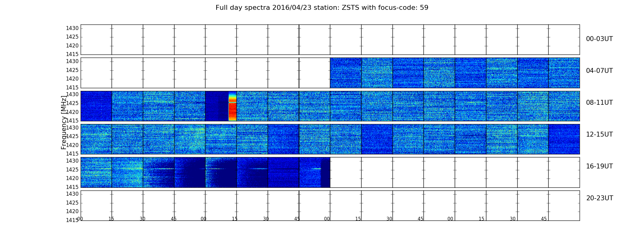Screen dimensions: 644x245
Task: Click the leftmost '00' time tick label
Action: (x=80, y=219)
